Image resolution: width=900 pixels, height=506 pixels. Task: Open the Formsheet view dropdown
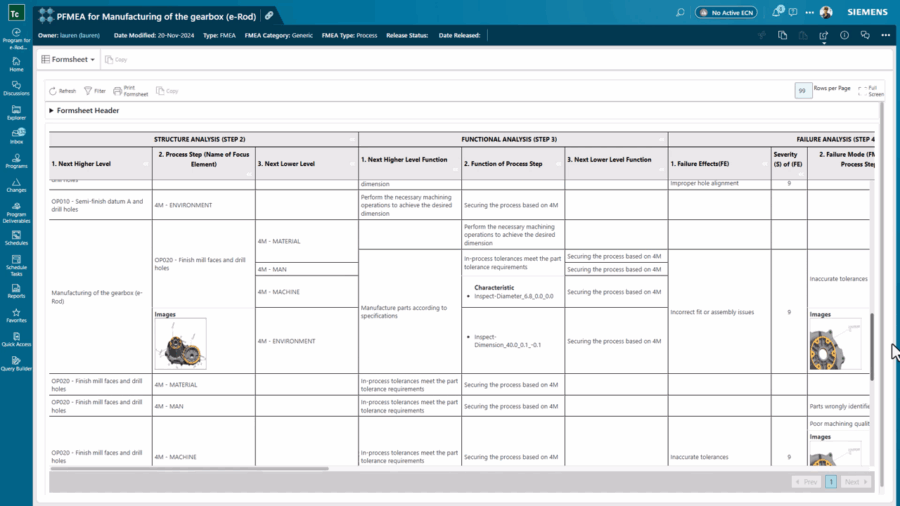pyautogui.click(x=68, y=59)
